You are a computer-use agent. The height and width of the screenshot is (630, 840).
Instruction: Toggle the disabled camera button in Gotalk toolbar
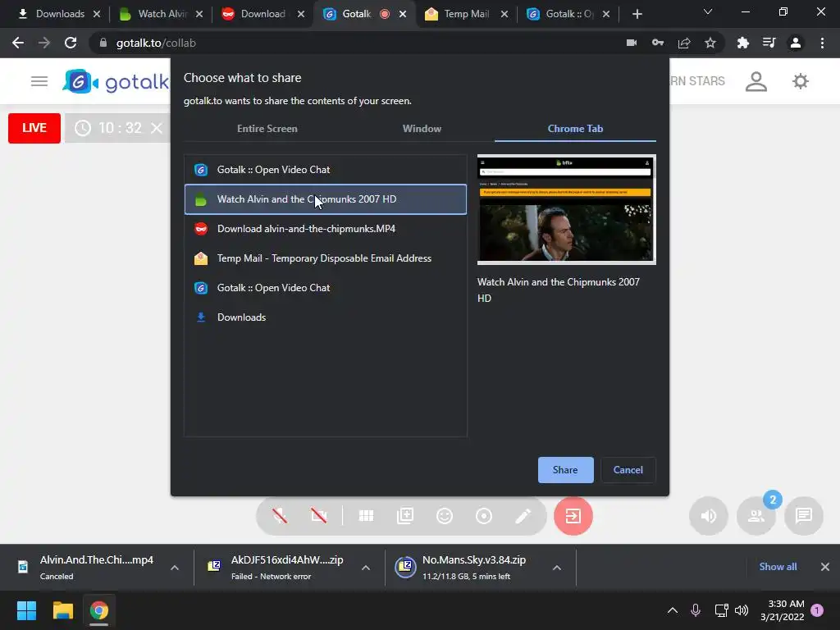pyautogui.click(x=319, y=516)
